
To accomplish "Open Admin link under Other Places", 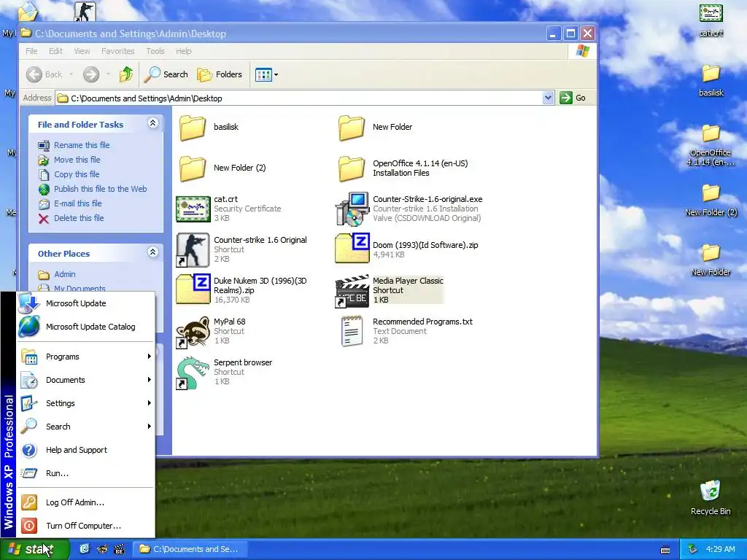I will (65, 274).
